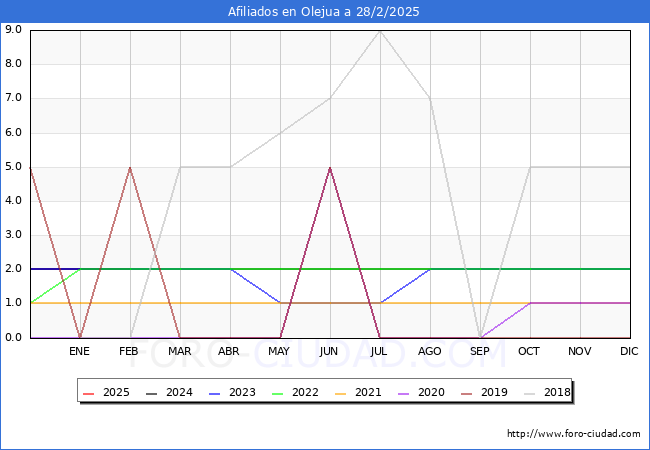Select the 2018 legend label
Viewport: 650px width, 450px height.
click(x=557, y=392)
